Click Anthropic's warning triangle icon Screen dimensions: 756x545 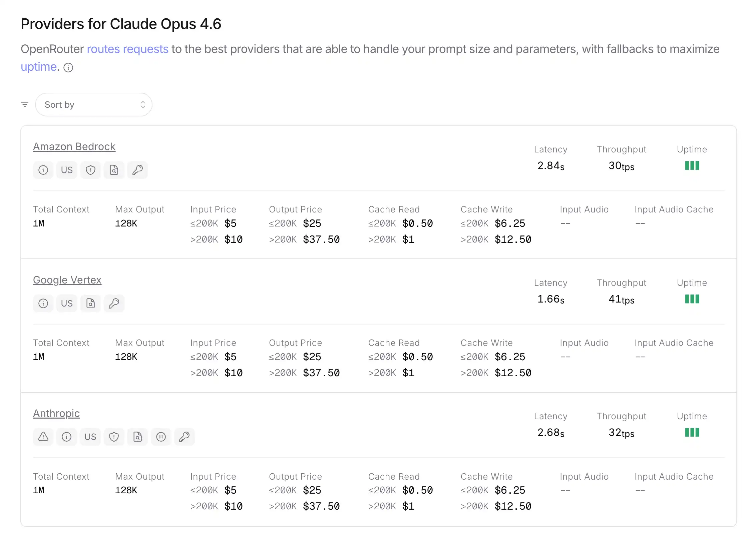[43, 437]
